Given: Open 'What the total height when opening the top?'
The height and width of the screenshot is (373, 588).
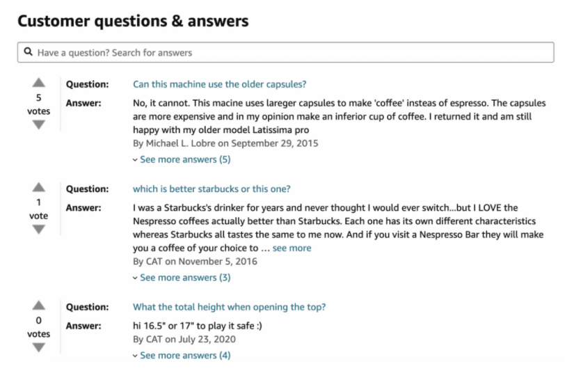Looking at the screenshot, I should pyautogui.click(x=229, y=307).
